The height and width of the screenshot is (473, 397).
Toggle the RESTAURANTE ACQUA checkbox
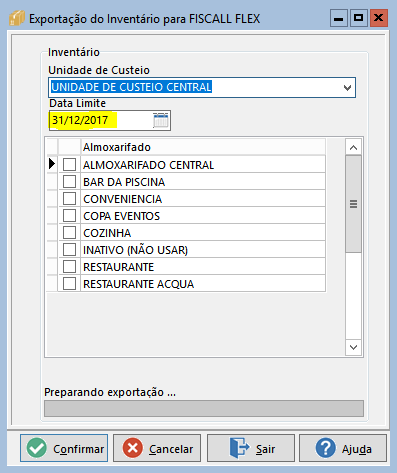click(69, 284)
